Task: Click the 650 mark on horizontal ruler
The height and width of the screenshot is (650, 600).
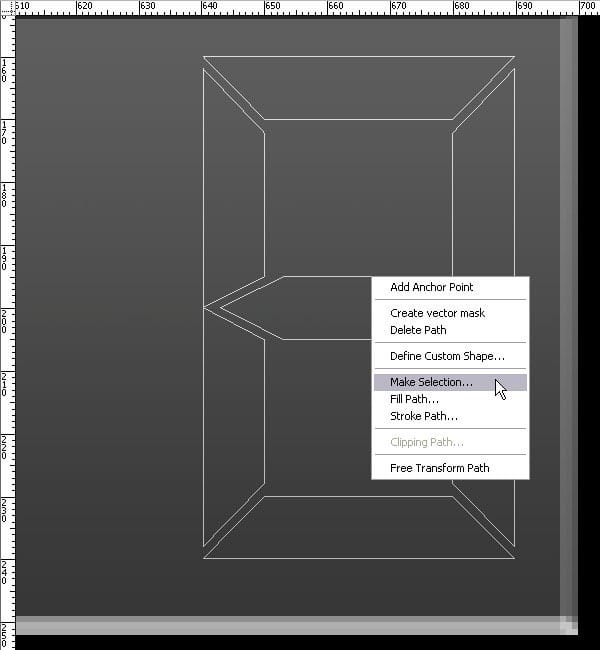Action: pos(272,6)
